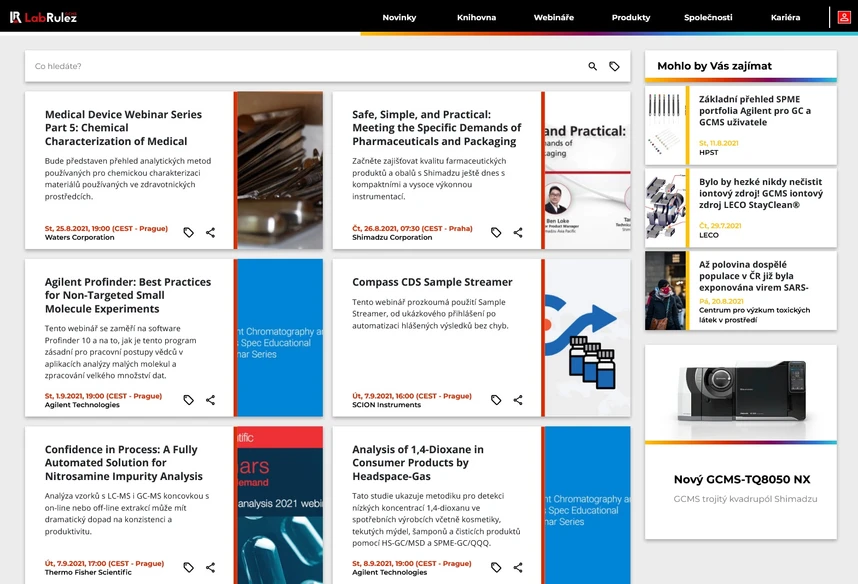Click tag icon on Safe, Simple, and Practical card
This screenshot has width=858, height=584.
[x=496, y=233]
